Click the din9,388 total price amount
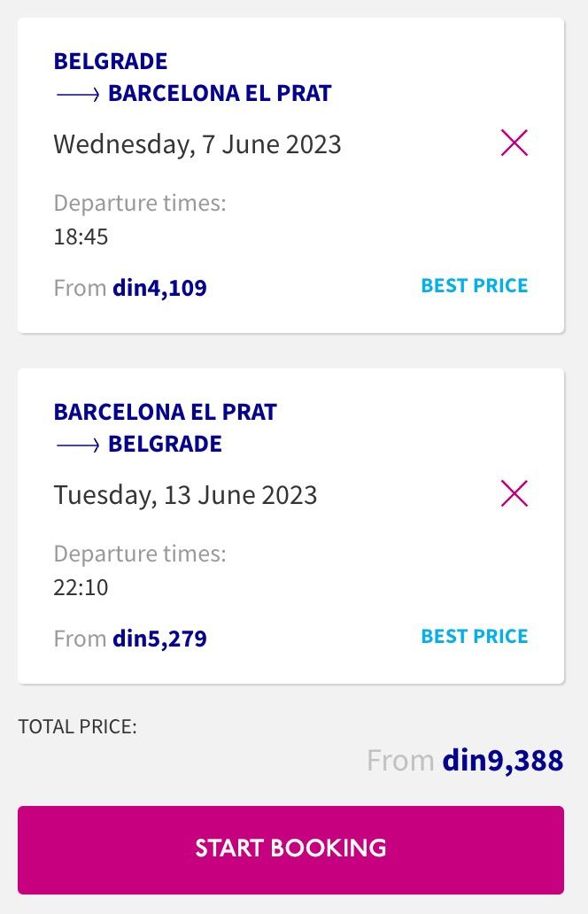Screen dimensions: 588x914 (502, 761)
